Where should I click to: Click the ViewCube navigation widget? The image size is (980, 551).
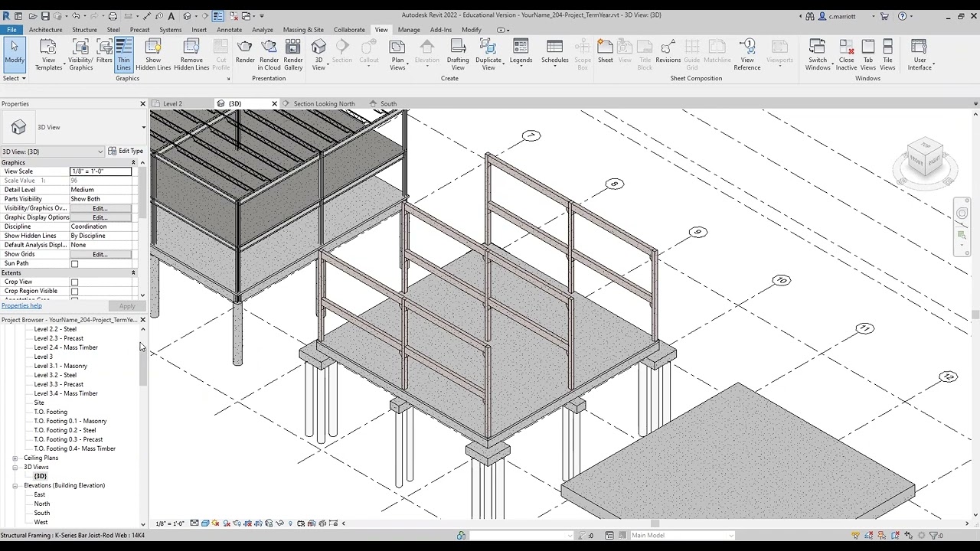tap(925, 161)
